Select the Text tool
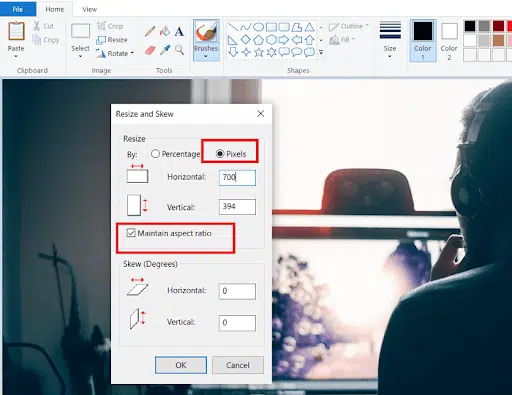Image resolution: width=512 pixels, height=395 pixels. pos(179,31)
